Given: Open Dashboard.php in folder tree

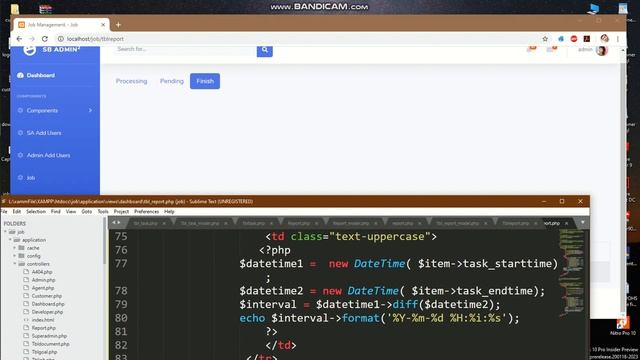Looking at the screenshot, I should 48,304.
